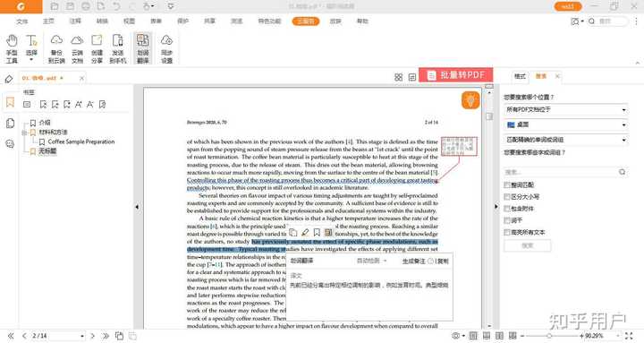Check the 包含附件 checkbox

(x=507, y=209)
